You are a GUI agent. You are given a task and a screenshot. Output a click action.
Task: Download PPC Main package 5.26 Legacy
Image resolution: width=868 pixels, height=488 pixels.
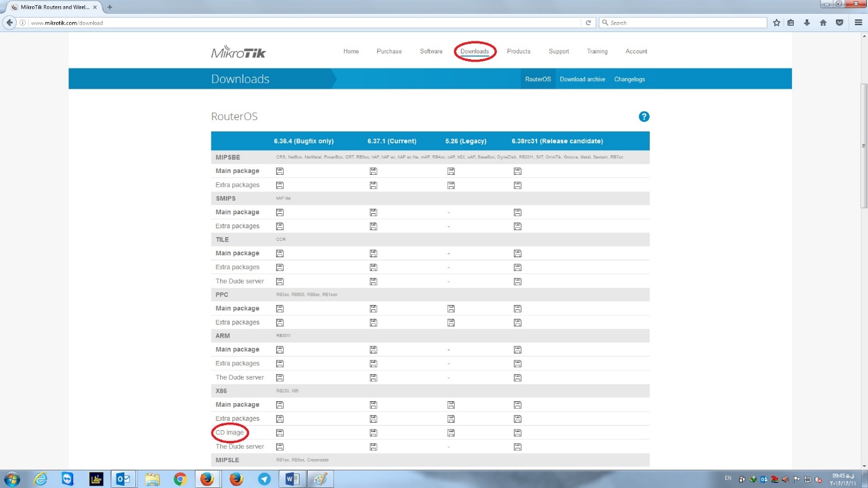click(451, 308)
